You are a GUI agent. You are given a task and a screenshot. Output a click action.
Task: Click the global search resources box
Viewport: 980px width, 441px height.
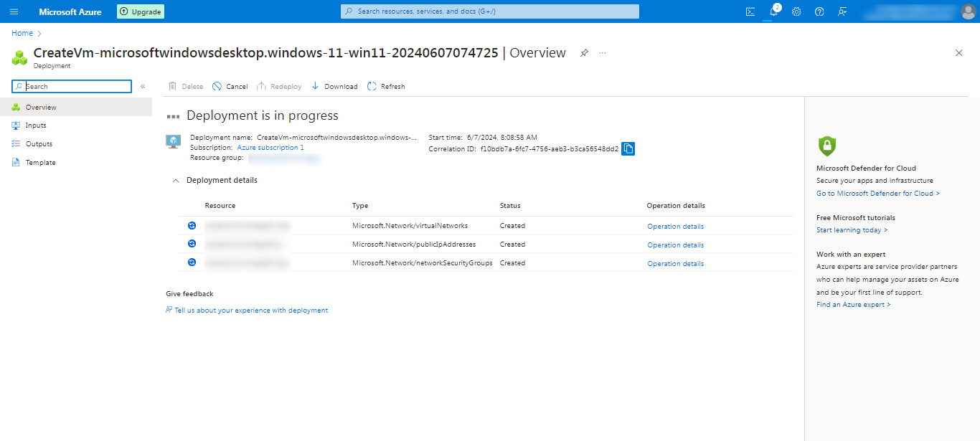[x=489, y=11]
